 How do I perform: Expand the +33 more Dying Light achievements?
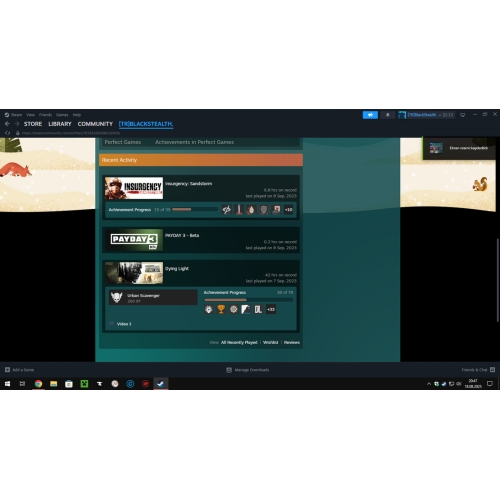click(271, 309)
